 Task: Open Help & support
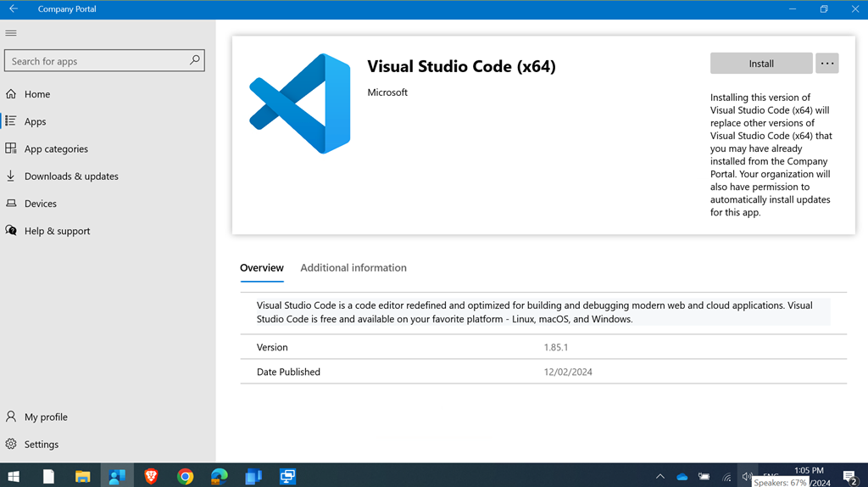tap(57, 231)
